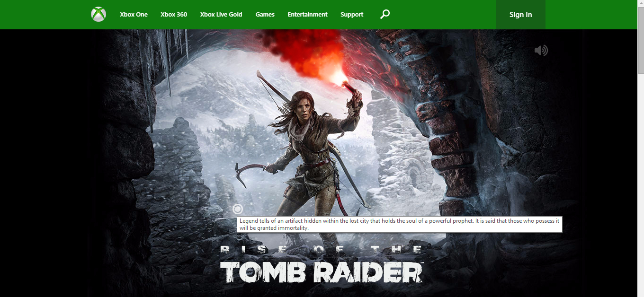Expand the Xbox 360 navigation menu
Image resolution: width=644 pixels, height=297 pixels.
point(174,14)
